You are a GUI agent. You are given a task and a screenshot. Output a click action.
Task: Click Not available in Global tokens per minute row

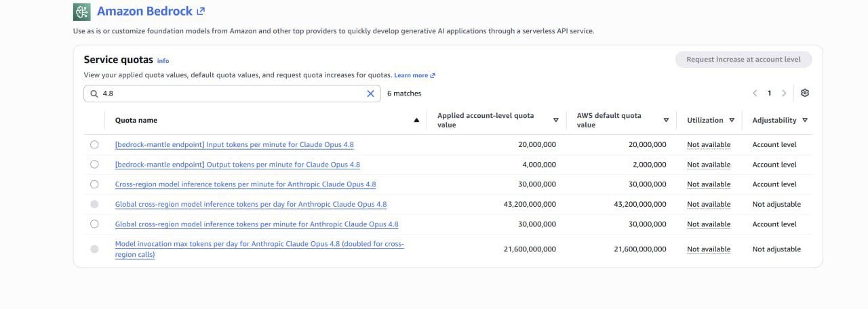[709, 224]
